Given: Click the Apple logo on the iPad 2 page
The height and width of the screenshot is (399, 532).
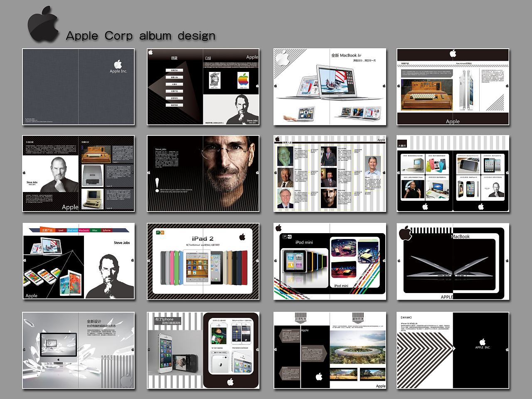Looking at the screenshot, I should (242, 237).
